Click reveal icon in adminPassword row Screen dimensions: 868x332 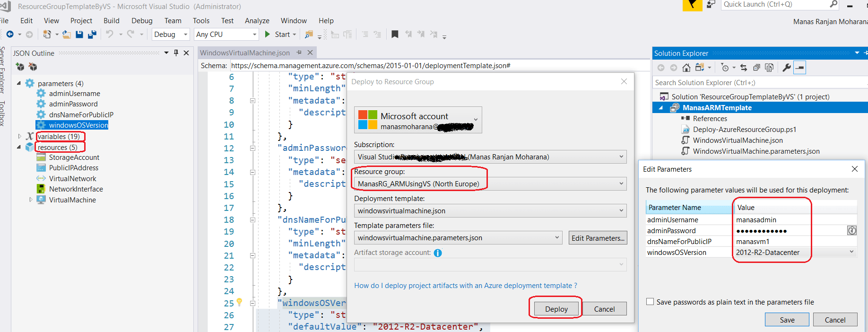click(851, 230)
